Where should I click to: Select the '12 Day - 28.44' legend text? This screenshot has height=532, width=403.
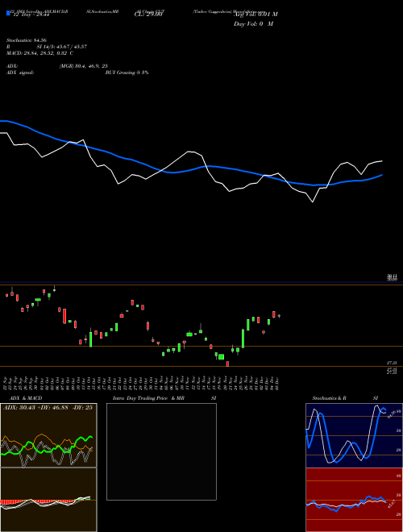[30, 15]
